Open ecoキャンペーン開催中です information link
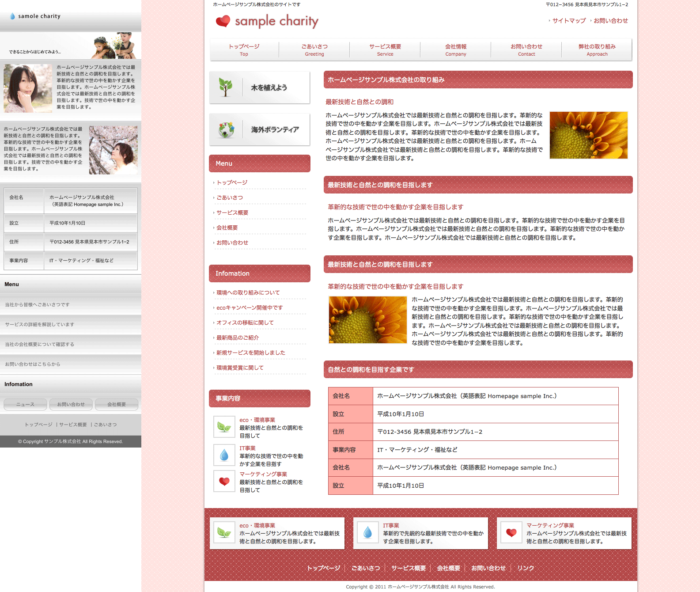 click(250, 308)
